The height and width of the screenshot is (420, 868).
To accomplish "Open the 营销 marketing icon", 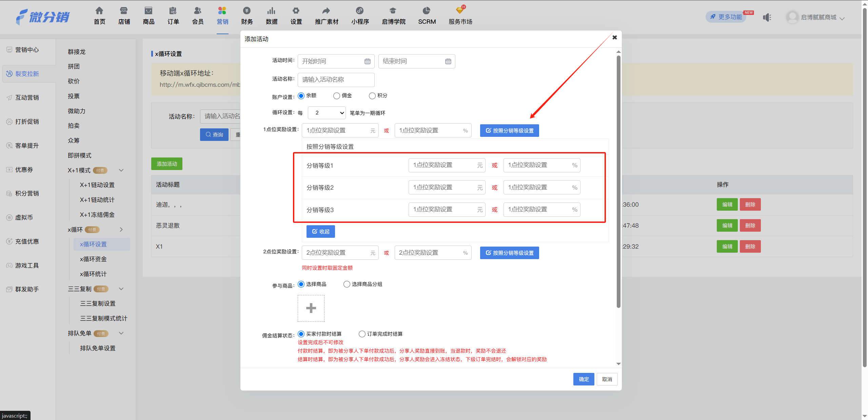I will (x=222, y=10).
